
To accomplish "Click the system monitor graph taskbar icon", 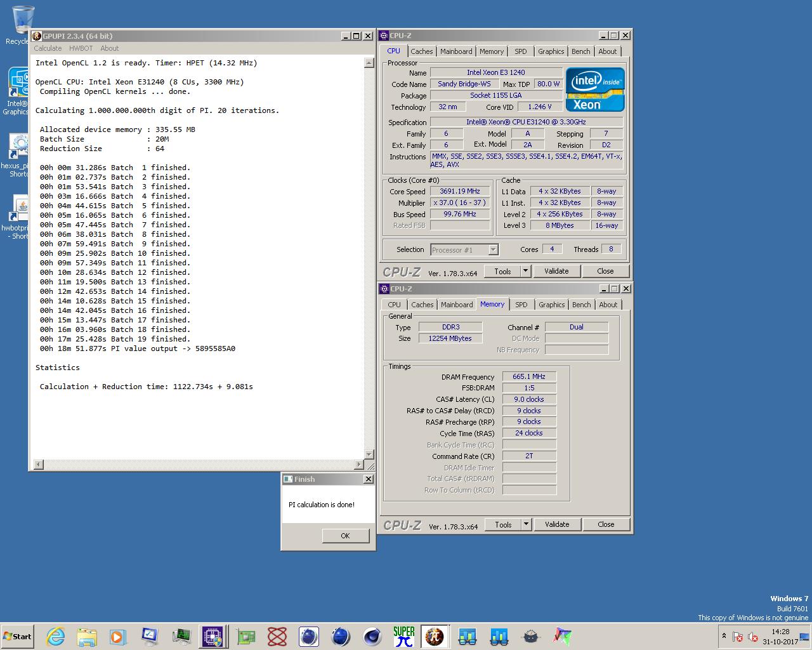I will point(182,636).
